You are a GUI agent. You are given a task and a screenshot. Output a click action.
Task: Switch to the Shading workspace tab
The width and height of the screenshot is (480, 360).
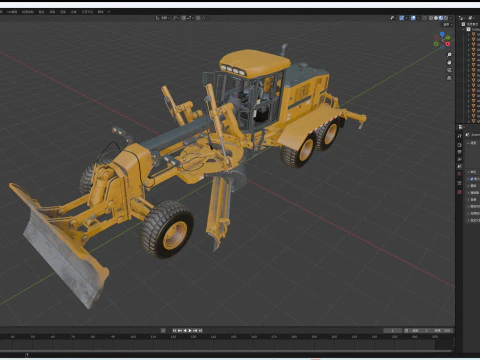[x=41, y=12]
